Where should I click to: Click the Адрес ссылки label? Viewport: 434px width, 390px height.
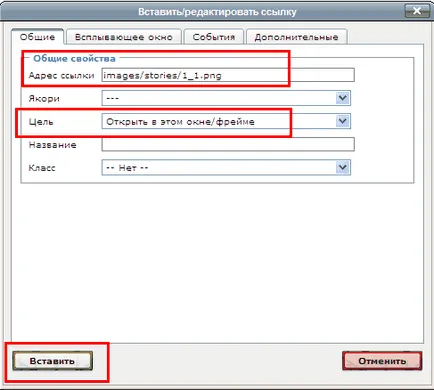[x=61, y=76]
